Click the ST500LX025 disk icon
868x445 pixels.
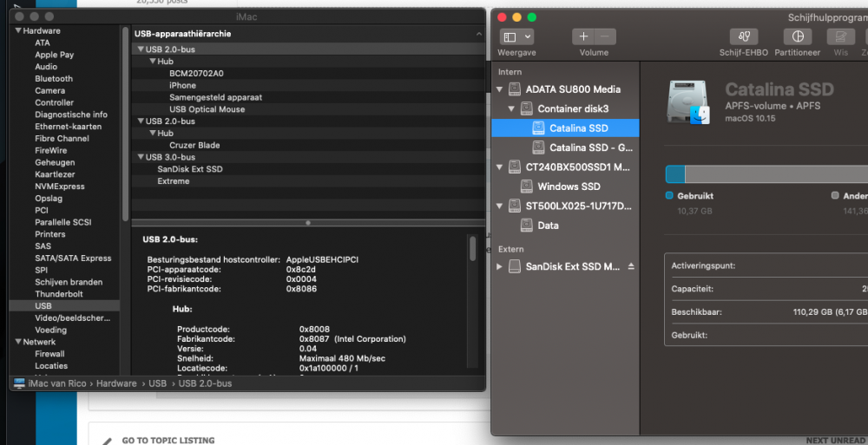tap(515, 206)
